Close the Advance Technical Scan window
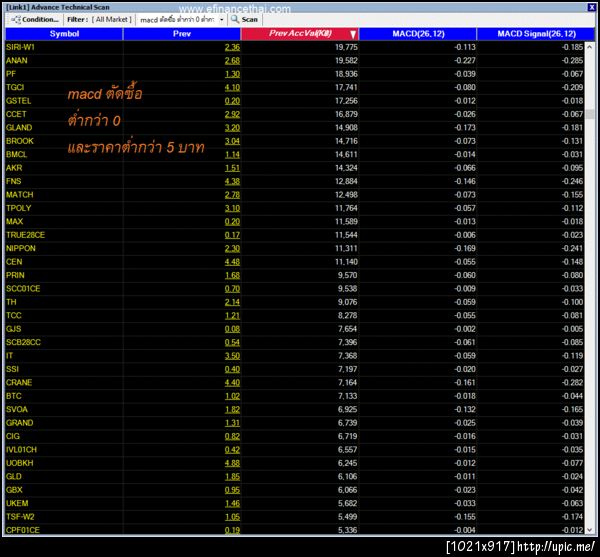Image resolution: width=600 pixels, height=557 pixels. coord(591,7)
